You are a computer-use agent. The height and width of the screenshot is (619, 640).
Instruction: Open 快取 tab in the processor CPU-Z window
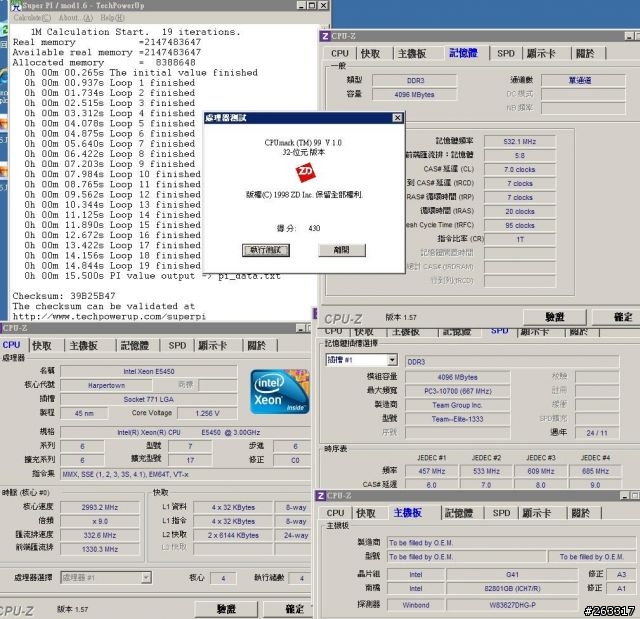pos(42,346)
